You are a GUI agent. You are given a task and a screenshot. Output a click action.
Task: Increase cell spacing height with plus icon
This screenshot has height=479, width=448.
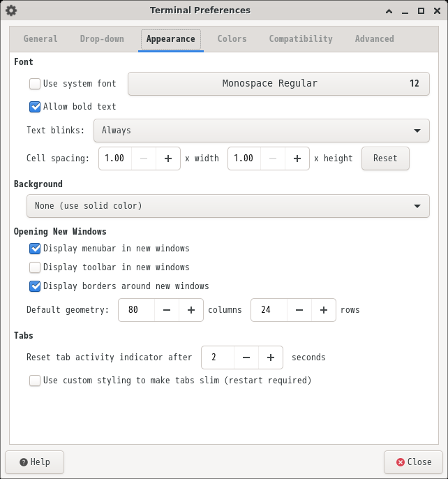click(297, 159)
